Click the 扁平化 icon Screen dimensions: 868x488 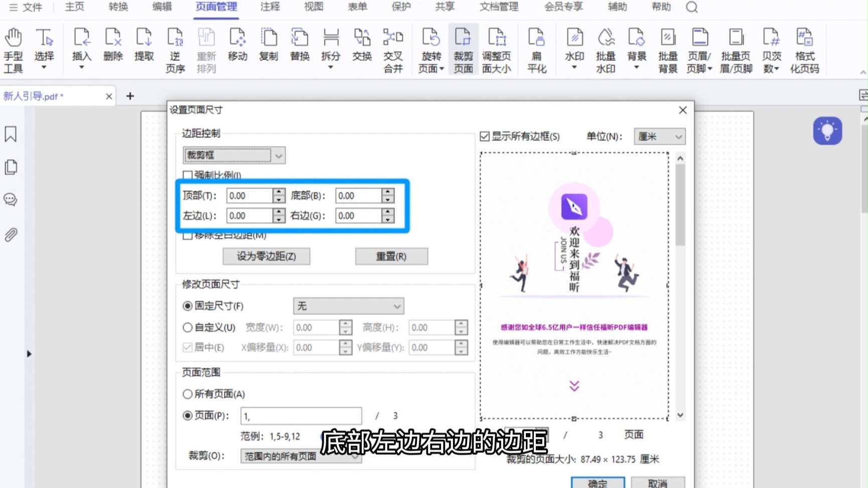(536, 49)
